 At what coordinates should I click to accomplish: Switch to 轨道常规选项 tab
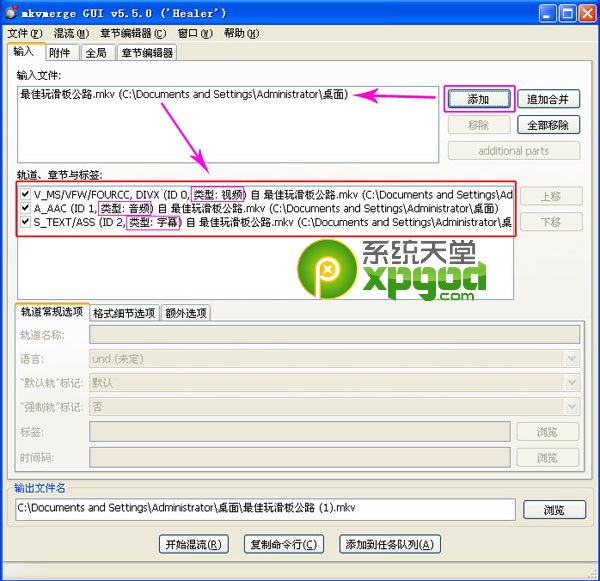coord(52,312)
